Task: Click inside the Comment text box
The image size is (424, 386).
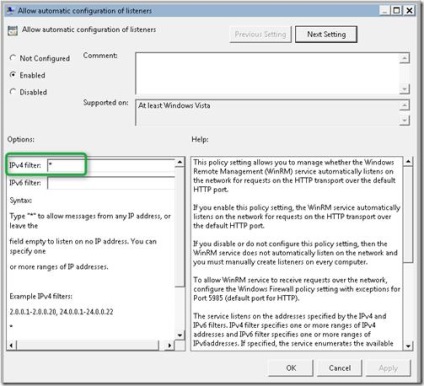Action: click(x=267, y=73)
